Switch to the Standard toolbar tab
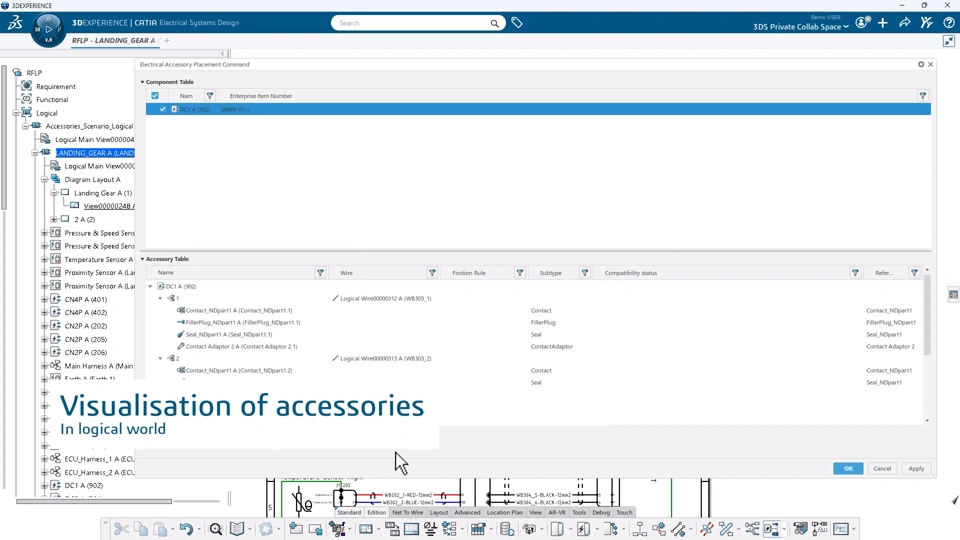The width and height of the screenshot is (960, 540). (349, 512)
